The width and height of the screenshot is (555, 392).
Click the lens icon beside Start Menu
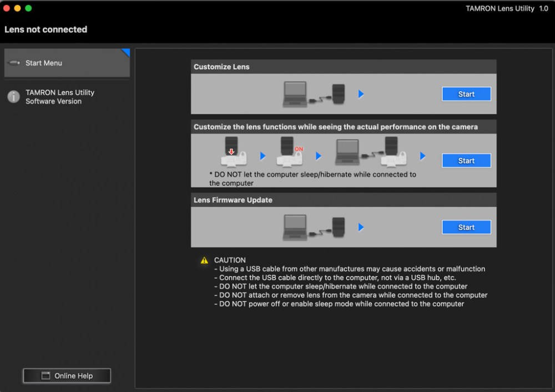click(x=14, y=63)
